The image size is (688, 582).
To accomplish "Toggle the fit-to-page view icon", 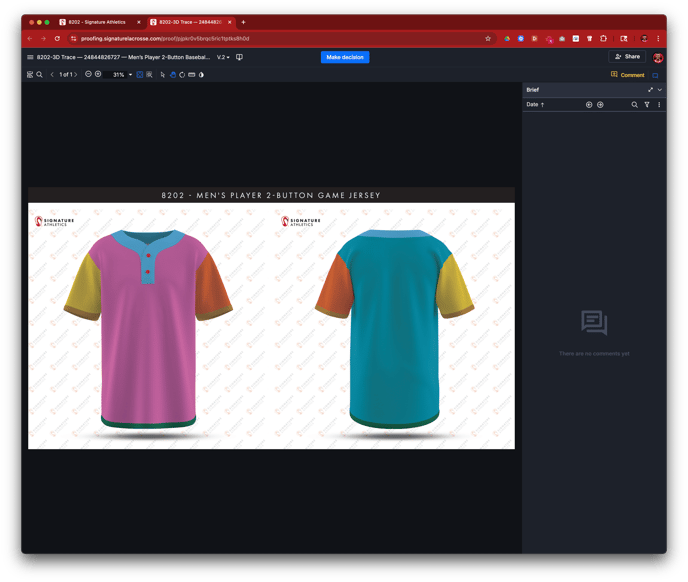I will 140,74.
